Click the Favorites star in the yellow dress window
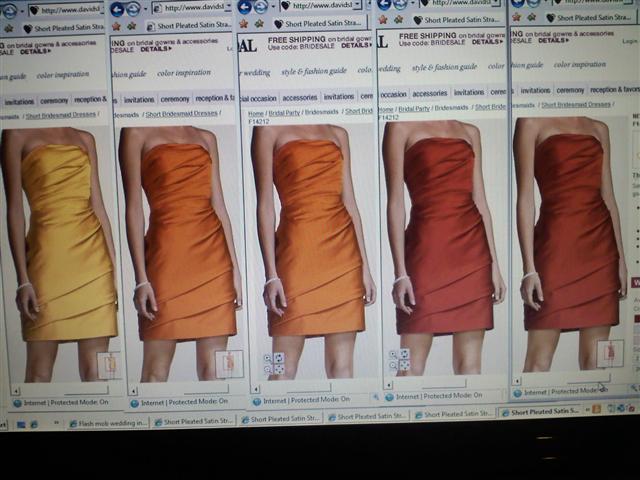This screenshot has height=480, width=640. tap(9, 27)
